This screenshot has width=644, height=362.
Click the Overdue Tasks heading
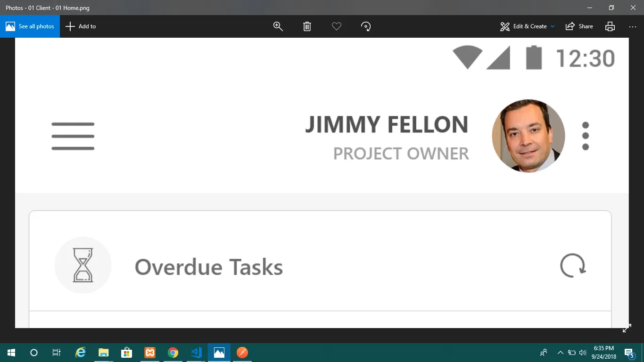point(209,267)
